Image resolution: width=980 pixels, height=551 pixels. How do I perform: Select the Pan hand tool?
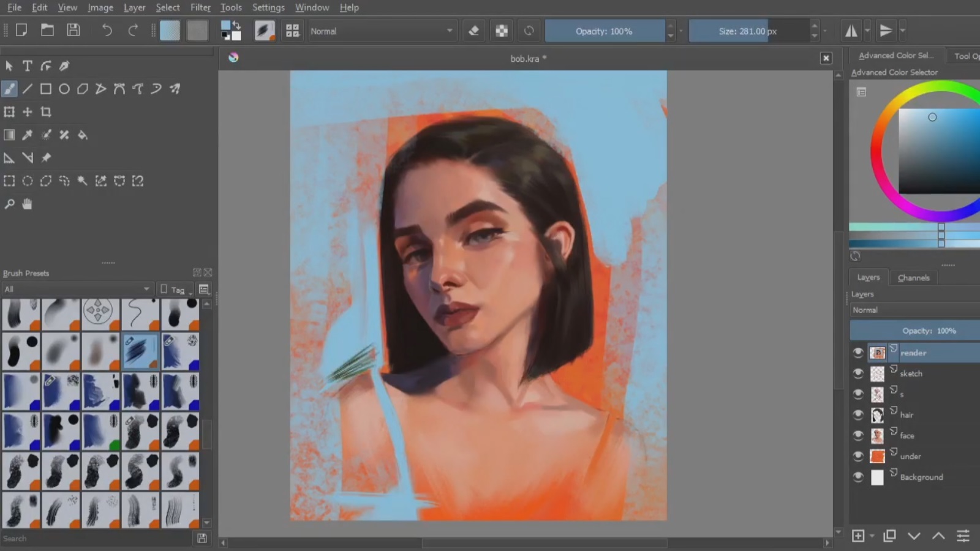pos(28,204)
